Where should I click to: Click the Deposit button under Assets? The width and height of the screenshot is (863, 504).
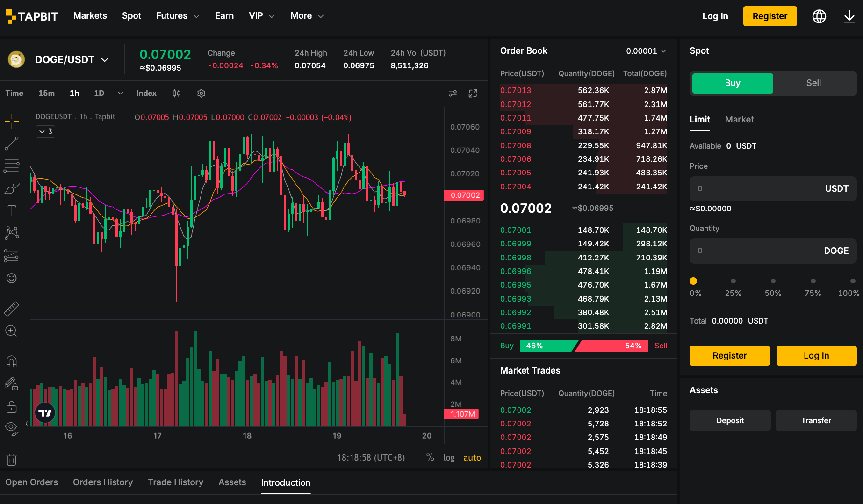coord(730,421)
